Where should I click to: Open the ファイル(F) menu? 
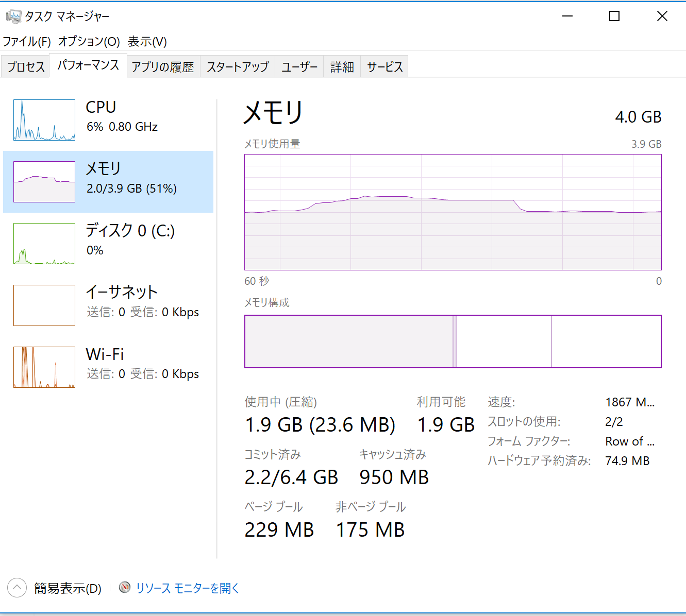click(x=27, y=42)
